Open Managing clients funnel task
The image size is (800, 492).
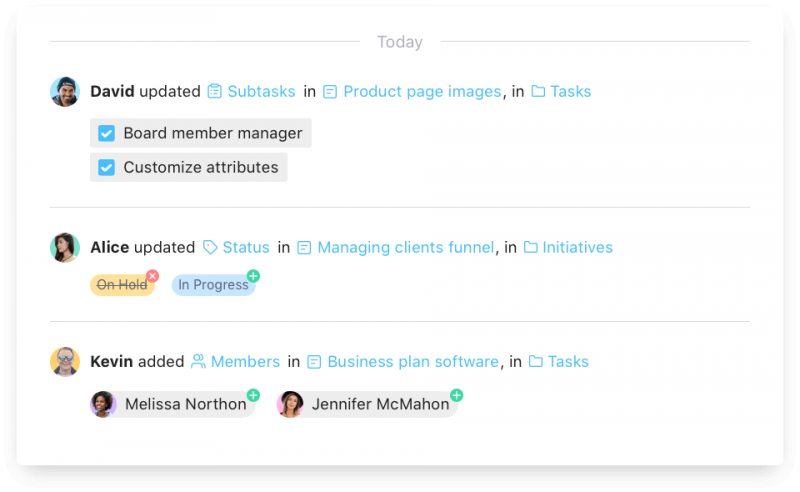click(x=405, y=247)
